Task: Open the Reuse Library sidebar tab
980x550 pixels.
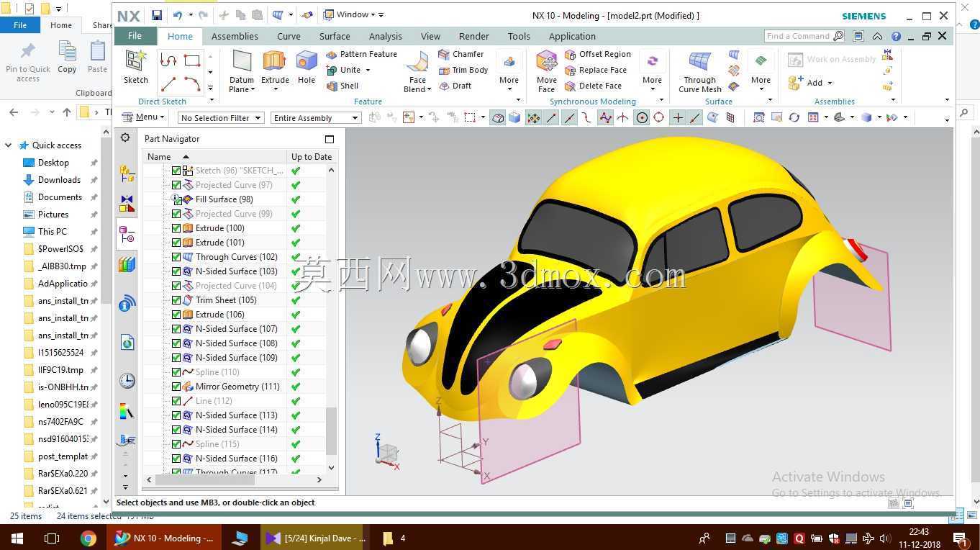Action: click(127, 265)
